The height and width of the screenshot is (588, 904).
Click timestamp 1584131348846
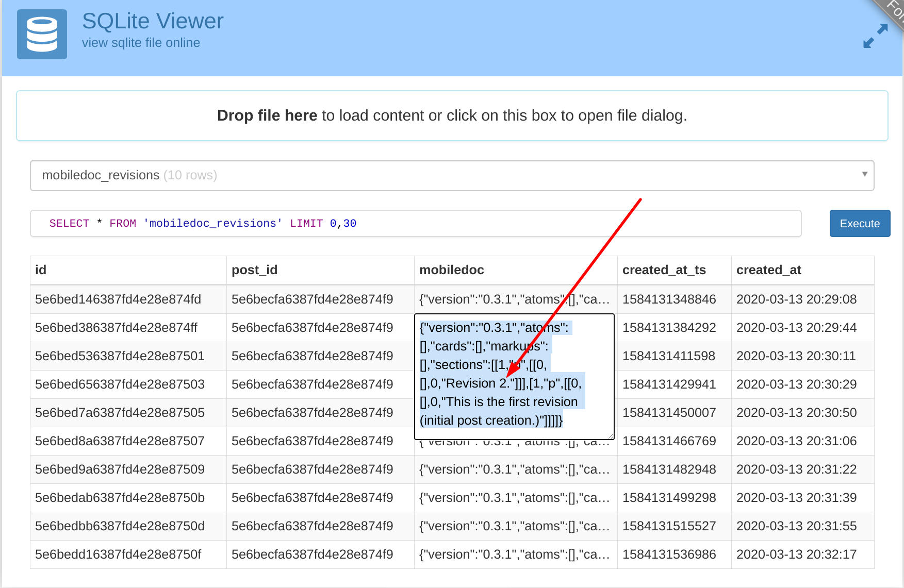[669, 299]
